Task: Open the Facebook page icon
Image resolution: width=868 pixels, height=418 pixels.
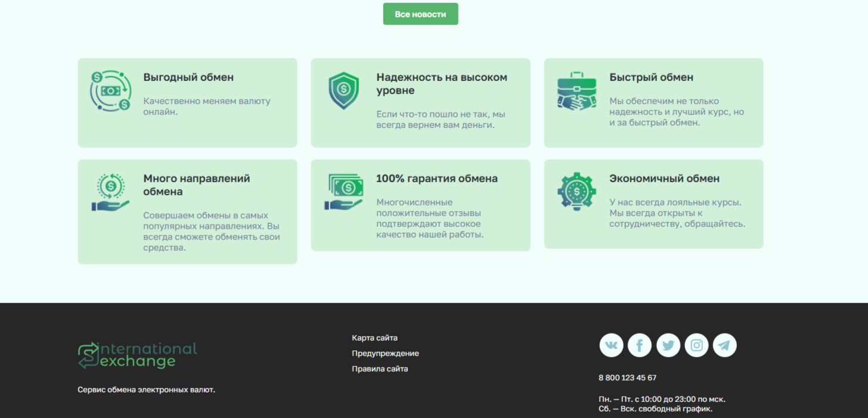Action: pyautogui.click(x=640, y=345)
